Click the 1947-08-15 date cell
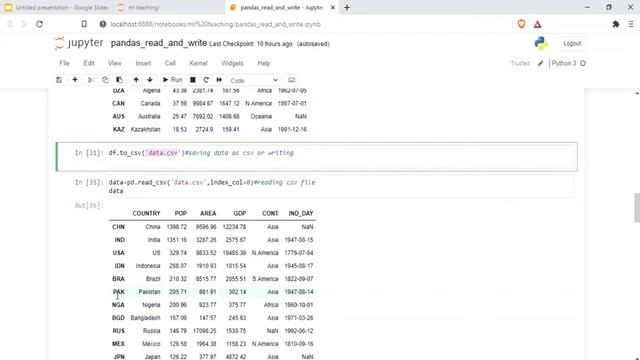640x360 pixels. pos(299,240)
